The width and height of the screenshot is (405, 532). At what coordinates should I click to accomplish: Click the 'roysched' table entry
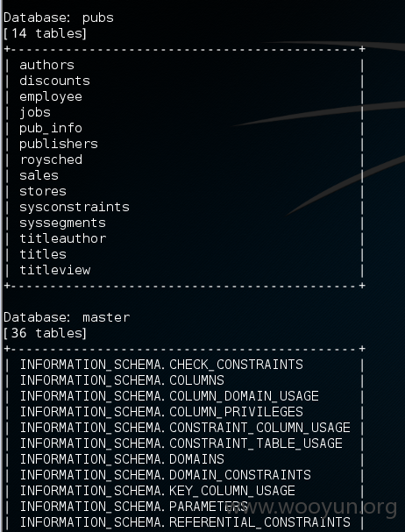(x=51, y=160)
